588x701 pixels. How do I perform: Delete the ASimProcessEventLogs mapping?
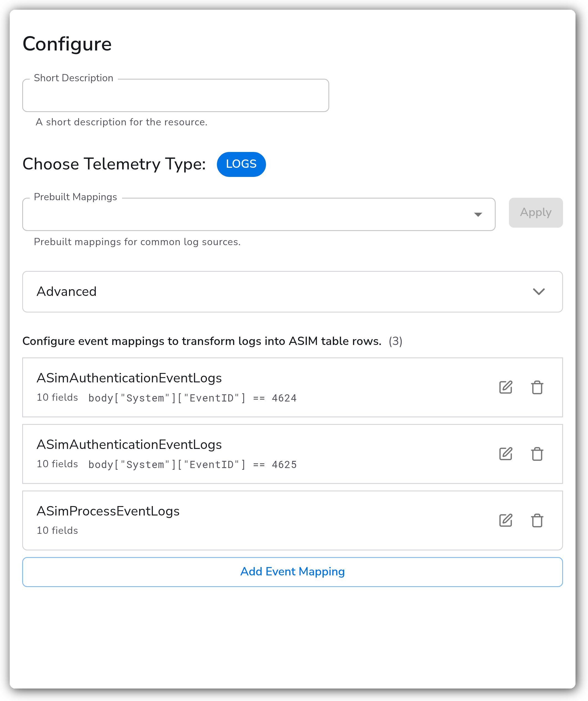537,520
